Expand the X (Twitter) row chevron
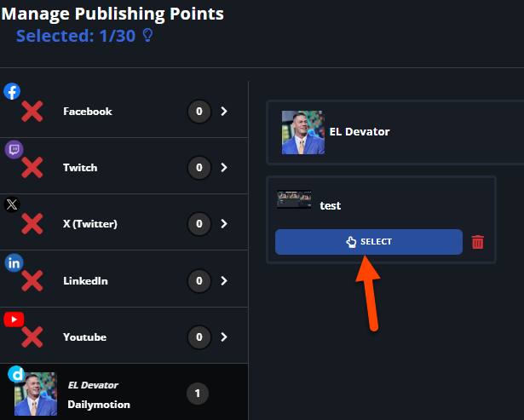The height and width of the screenshot is (420, 524). 224,223
